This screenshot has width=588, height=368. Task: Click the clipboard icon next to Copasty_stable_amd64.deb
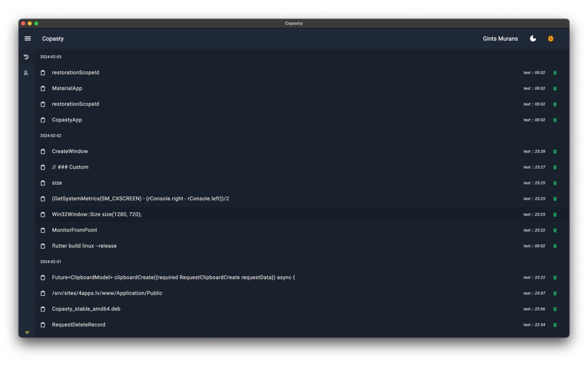42,309
